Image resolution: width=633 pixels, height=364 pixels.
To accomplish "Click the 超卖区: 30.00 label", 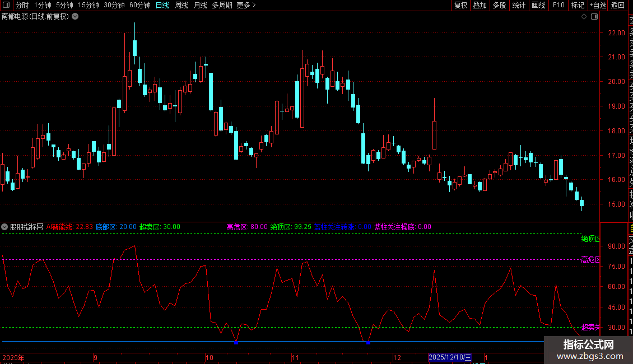I will pos(160,227).
